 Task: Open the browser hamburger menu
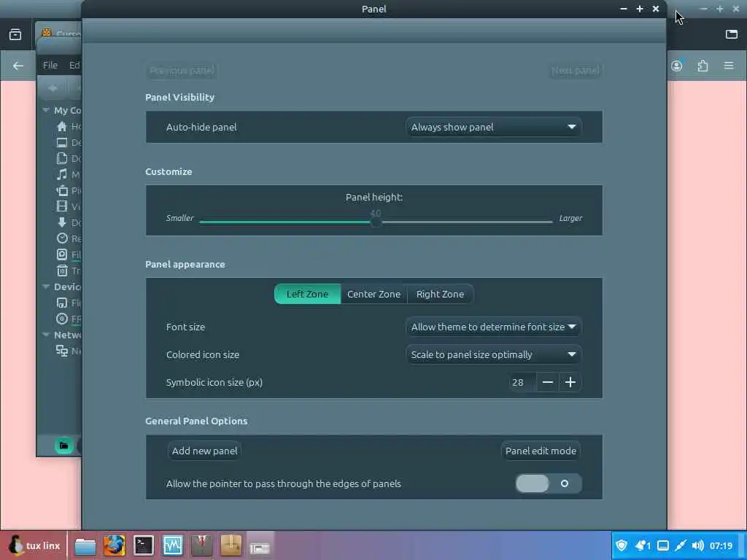pyautogui.click(x=729, y=66)
